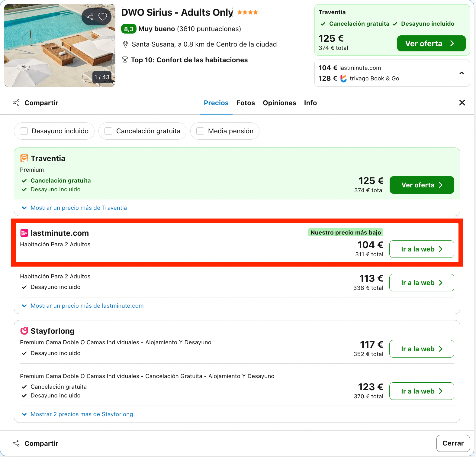Image resolution: width=476 pixels, height=457 pixels.
Task: Click Ver oferta in the top Traventia card
Action: tap(431, 44)
